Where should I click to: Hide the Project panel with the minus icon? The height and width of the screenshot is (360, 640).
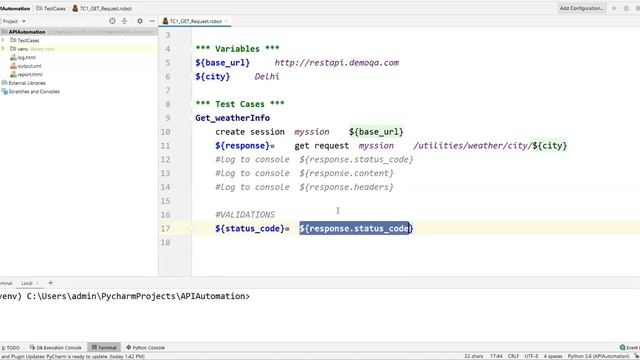152,21
